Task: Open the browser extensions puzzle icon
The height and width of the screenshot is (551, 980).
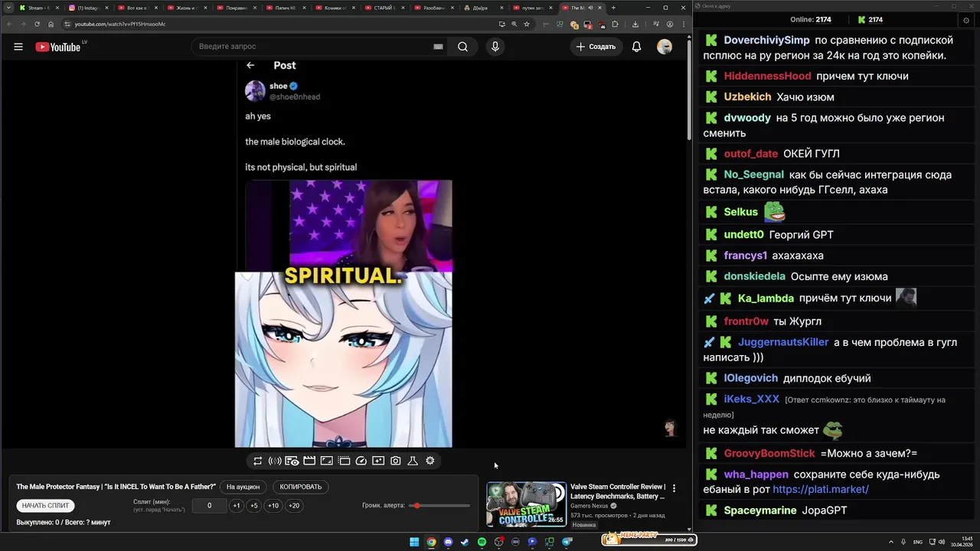Action: [615, 24]
